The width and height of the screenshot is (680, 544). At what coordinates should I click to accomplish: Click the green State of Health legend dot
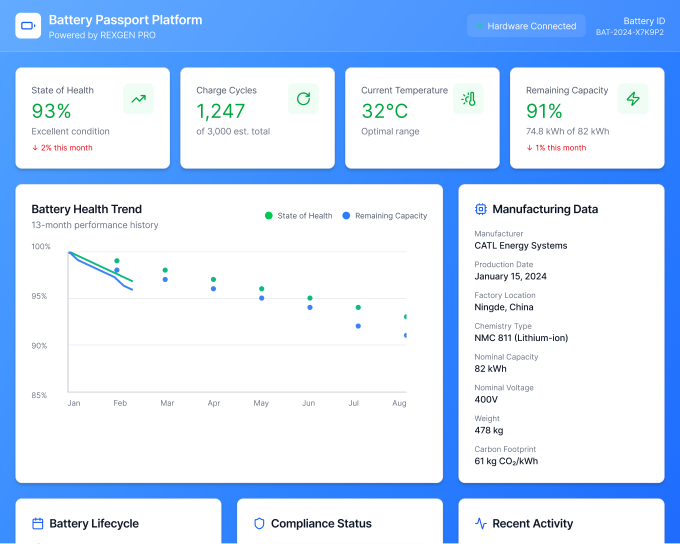coord(268,216)
